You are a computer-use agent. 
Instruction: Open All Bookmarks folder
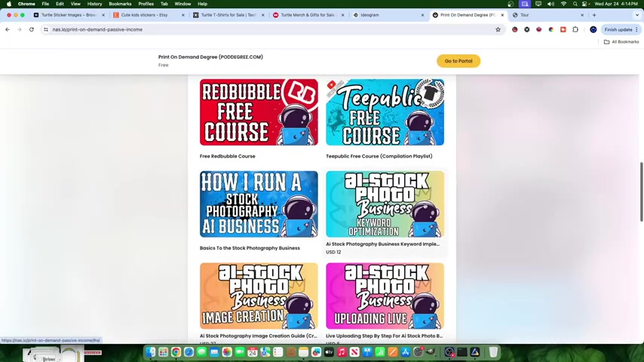(x=621, y=42)
